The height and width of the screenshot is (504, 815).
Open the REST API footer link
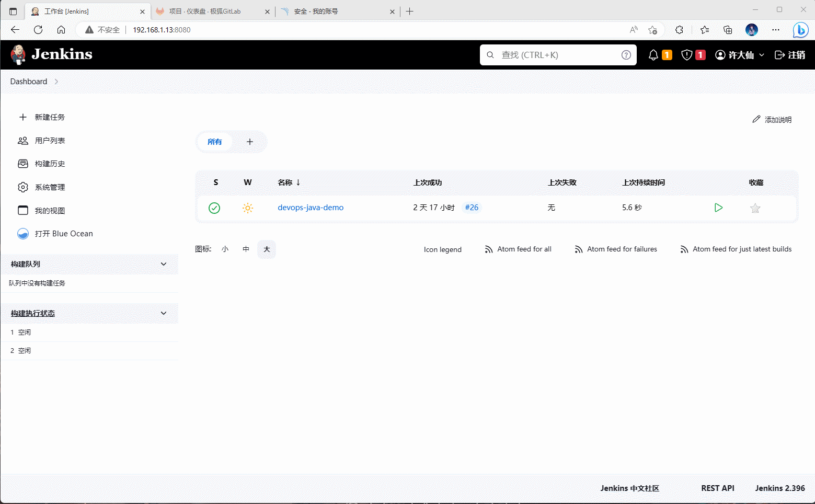718,488
